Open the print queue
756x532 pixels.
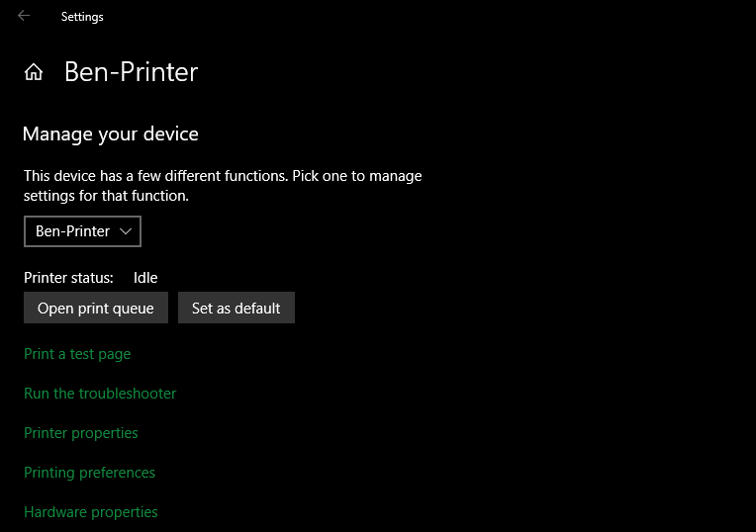click(x=96, y=308)
